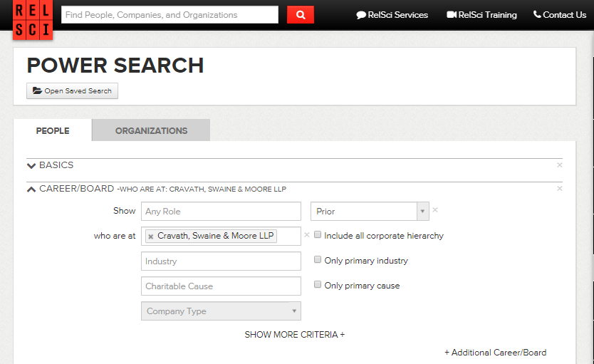This screenshot has height=364, width=594.
Task: Select the People tab
Action: (x=53, y=130)
